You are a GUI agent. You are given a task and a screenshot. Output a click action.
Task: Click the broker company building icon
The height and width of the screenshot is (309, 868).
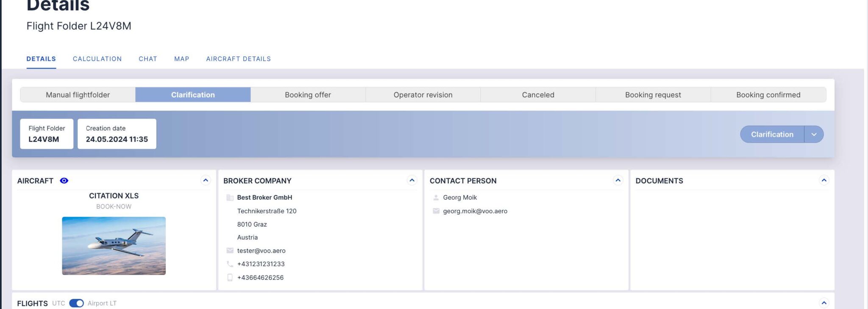[230, 198]
